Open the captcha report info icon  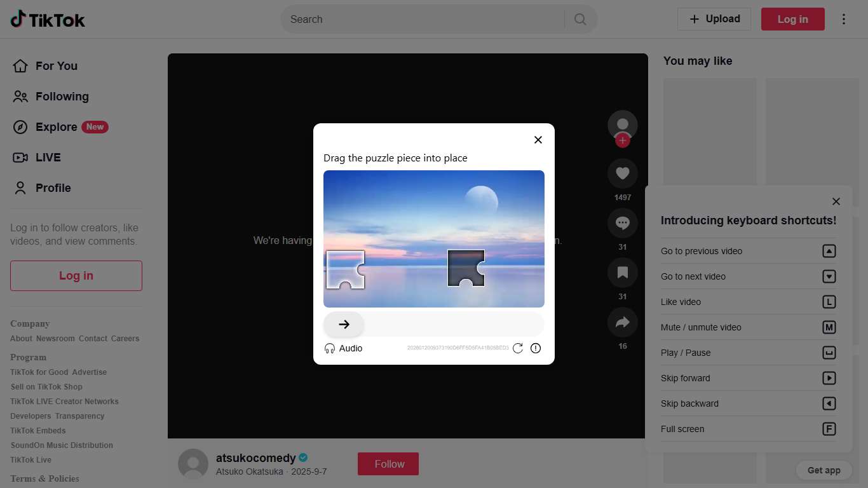click(535, 348)
